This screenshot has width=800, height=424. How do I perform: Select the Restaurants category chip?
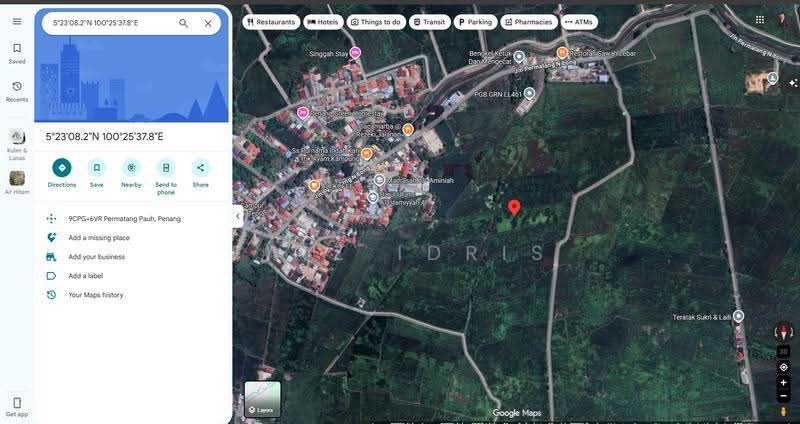point(271,22)
